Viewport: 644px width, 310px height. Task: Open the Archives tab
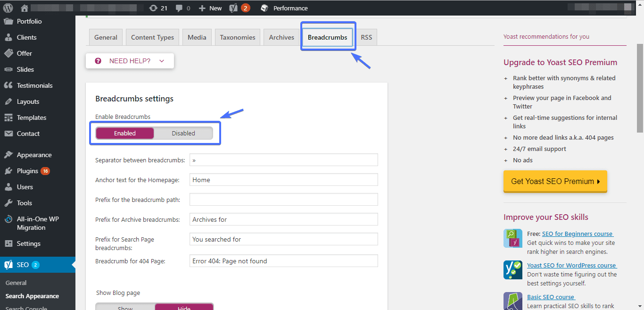[281, 37]
